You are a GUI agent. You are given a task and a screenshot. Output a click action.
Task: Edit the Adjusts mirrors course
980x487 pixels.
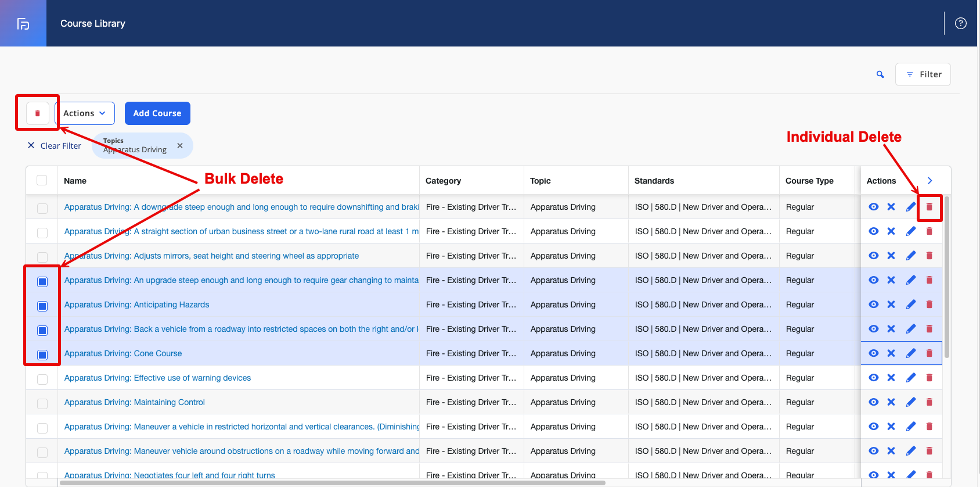tap(911, 256)
